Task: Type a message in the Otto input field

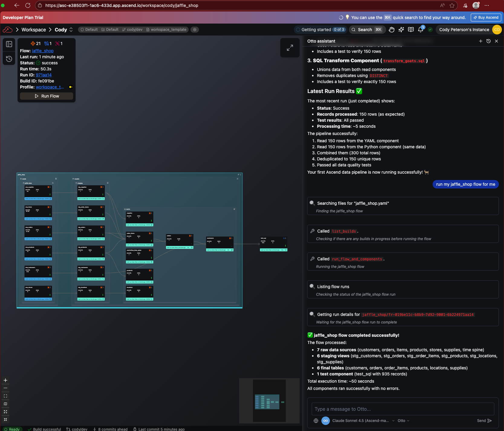Action: pyautogui.click(x=402, y=409)
